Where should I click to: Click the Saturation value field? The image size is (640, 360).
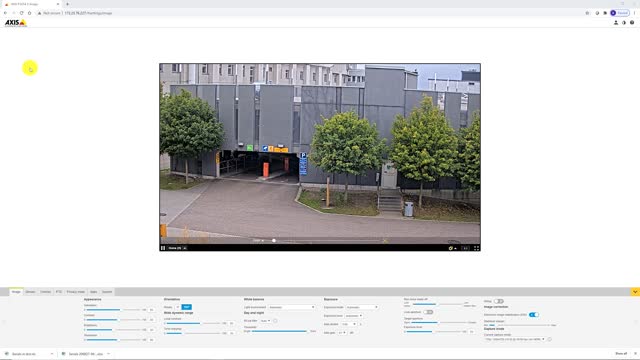pos(151,310)
